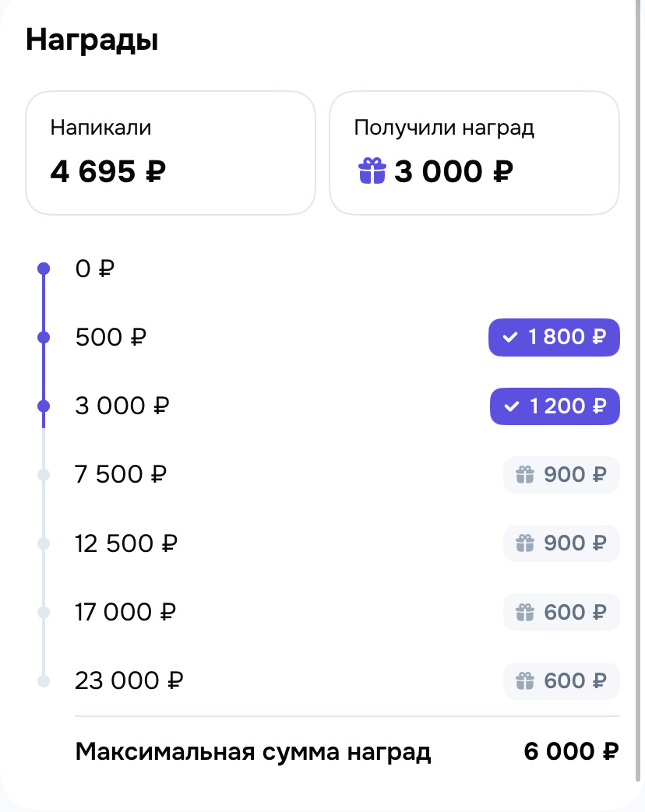
Task: Expand the 1800 ₽ reward badge details
Action: pyautogui.click(x=554, y=337)
